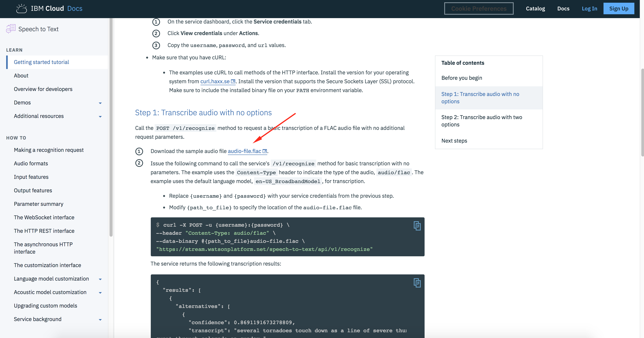Click the Speech to Text sidebar title
Image resolution: width=644 pixels, height=338 pixels.
[x=38, y=29]
